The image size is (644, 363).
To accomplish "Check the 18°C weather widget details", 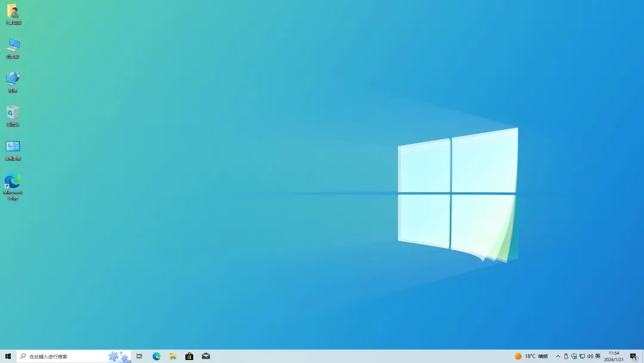I will (x=530, y=356).
